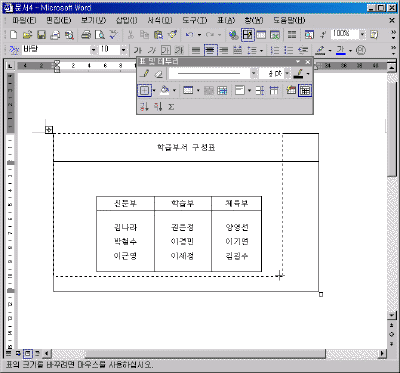Click the AutoSum sigma icon
The width and height of the screenshot is (400, 373).
(171, 107)
